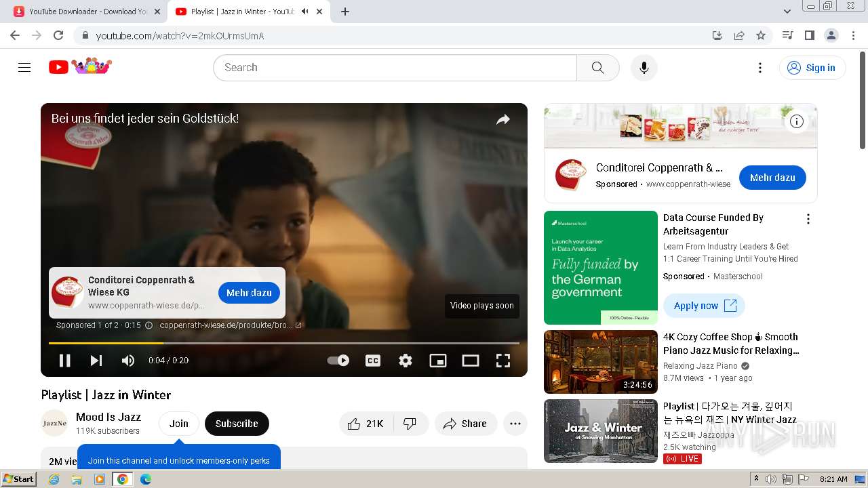
Task: Open the YouTube hamburger guide menu
Action: point(24,67)
